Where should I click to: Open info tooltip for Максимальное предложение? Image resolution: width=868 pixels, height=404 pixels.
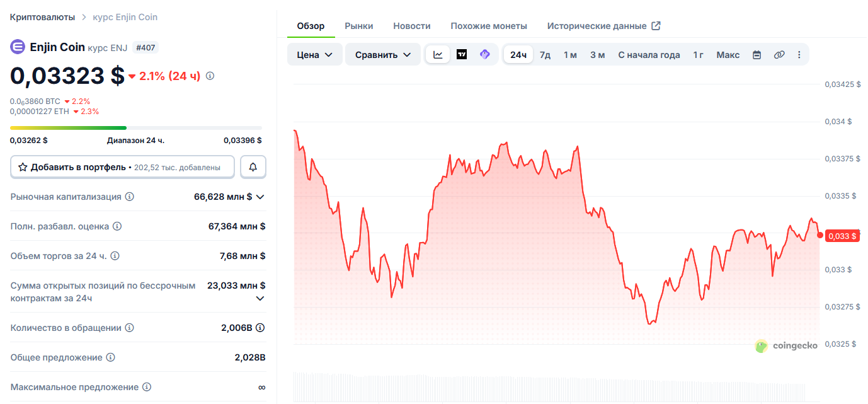point(147,387)
